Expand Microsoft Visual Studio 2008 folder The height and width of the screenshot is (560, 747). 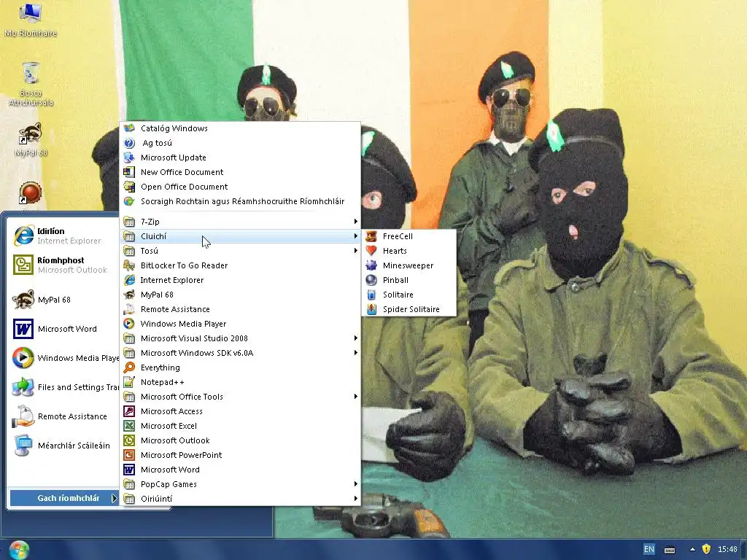240,338
